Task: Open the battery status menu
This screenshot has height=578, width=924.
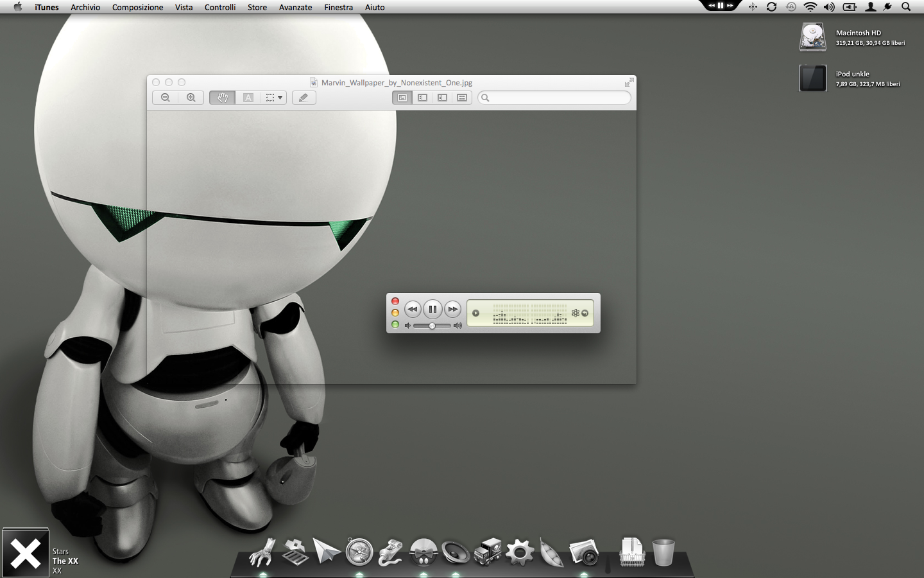Action: 850,7
